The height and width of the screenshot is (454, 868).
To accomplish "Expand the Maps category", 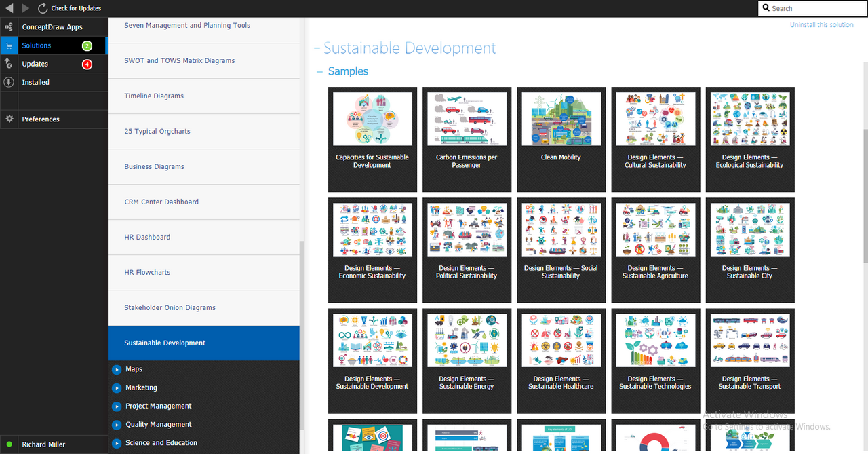I will [117, 370].
